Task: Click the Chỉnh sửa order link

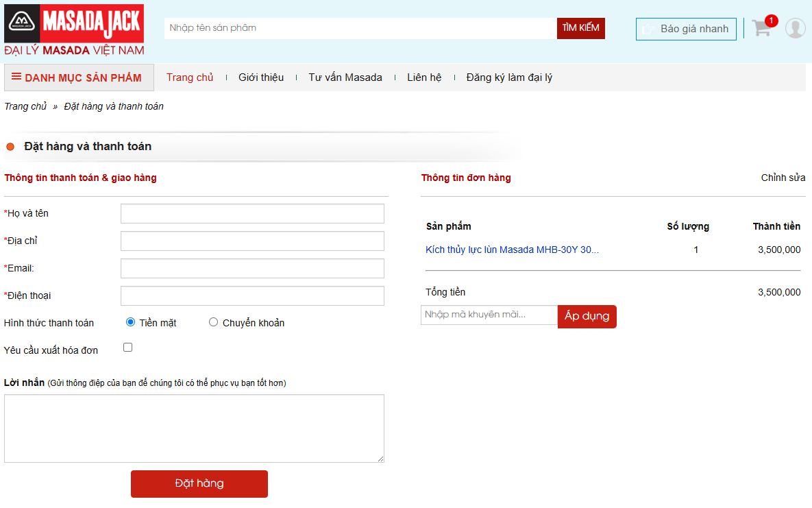Action: click(x=783, y=178)
